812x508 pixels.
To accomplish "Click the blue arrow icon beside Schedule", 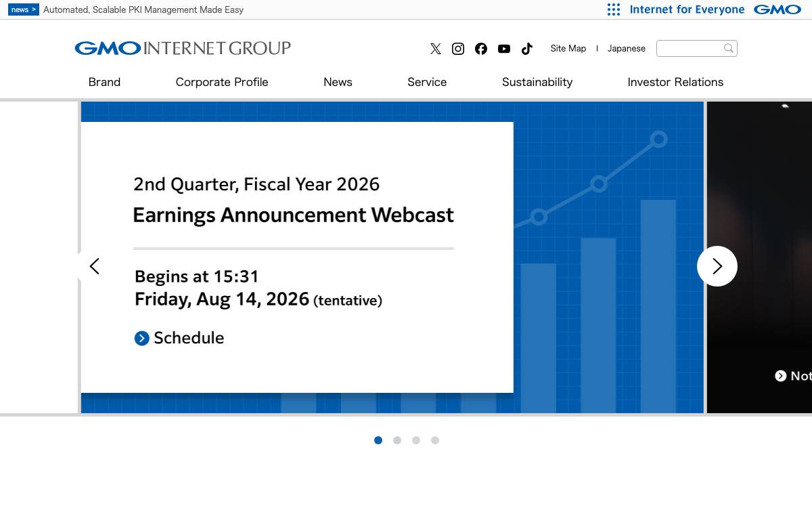I will (141, 338).
